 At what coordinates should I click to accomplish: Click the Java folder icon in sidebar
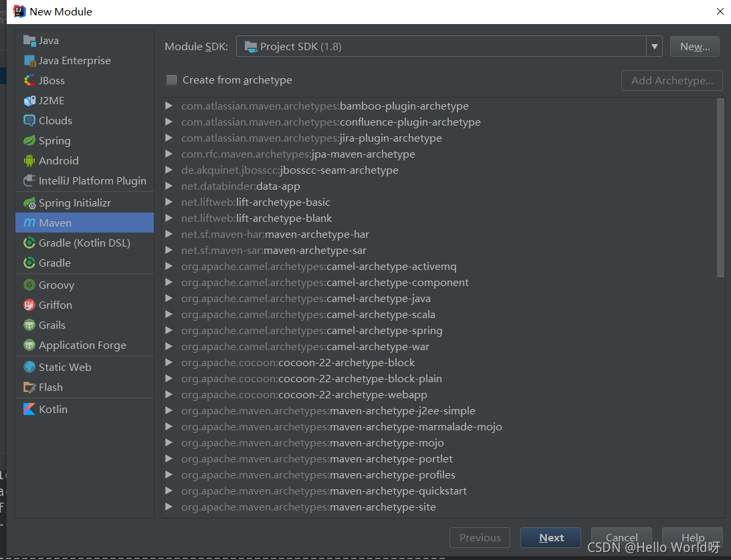(x=29, y=41)
